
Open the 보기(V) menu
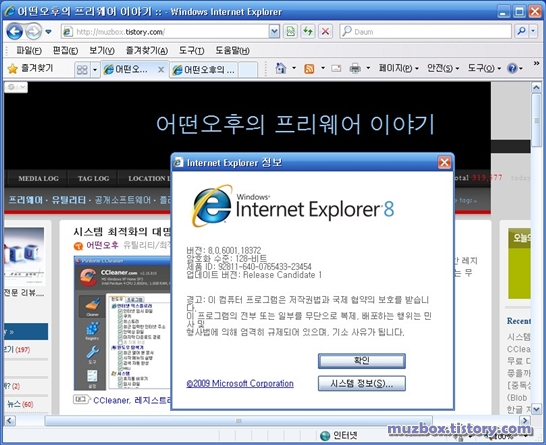coord(101,51)
